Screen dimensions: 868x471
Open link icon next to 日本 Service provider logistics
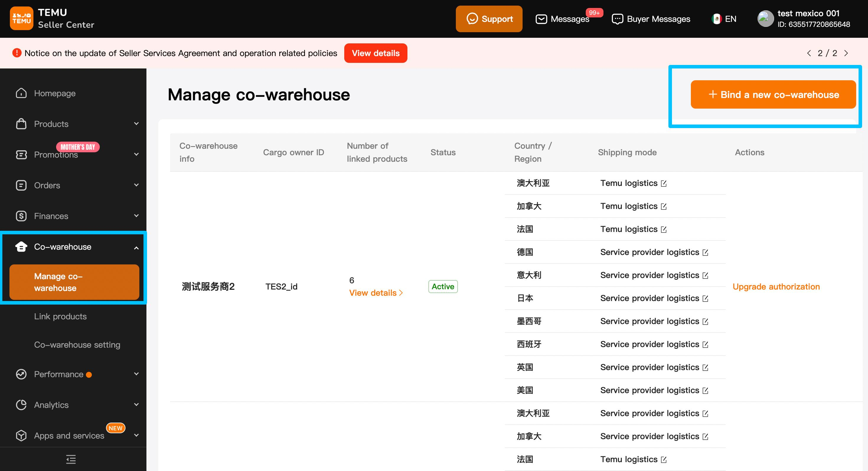(x=705, y=298)
